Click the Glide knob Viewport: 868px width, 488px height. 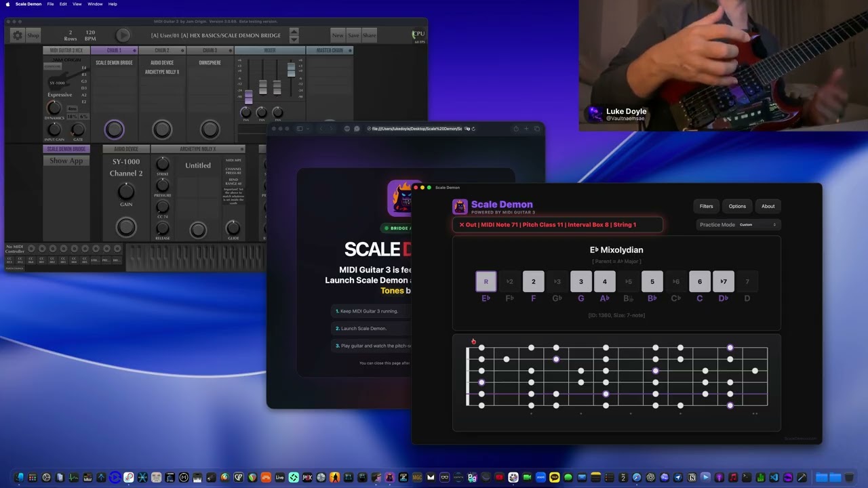tap(233, 228)
